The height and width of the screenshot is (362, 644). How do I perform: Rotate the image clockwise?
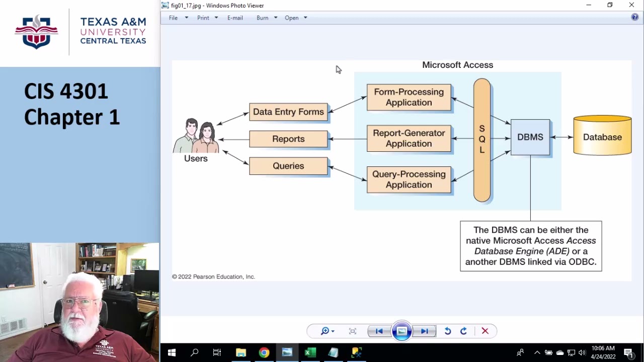463,331
